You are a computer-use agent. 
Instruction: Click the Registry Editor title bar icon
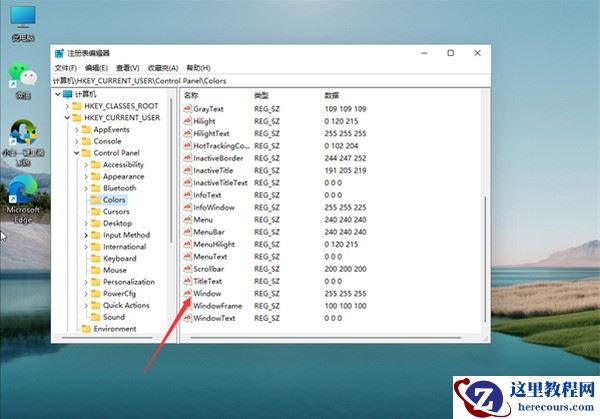point(59,53)
